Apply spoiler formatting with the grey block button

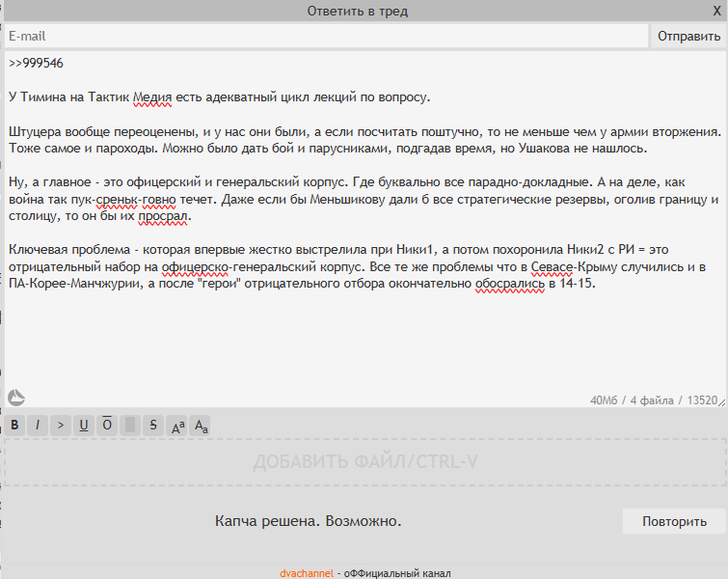[x=130, y=426]
